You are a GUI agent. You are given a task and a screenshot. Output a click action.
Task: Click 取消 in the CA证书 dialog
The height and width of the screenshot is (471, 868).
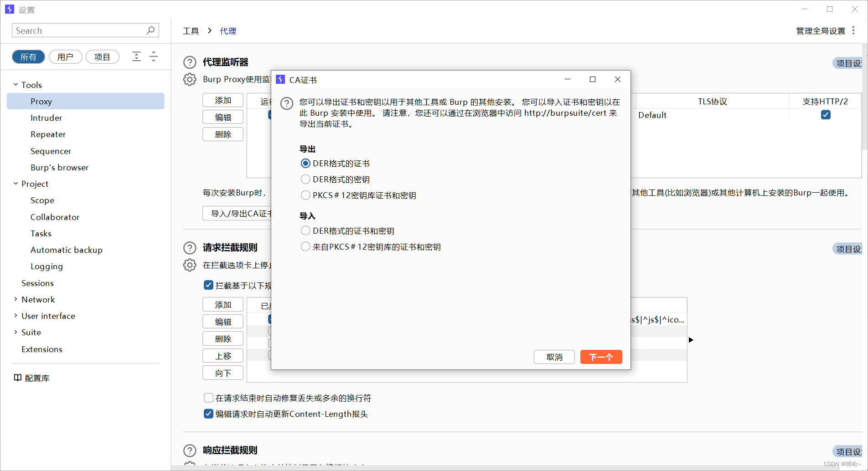pyautogui.click(x=554, y=357)
